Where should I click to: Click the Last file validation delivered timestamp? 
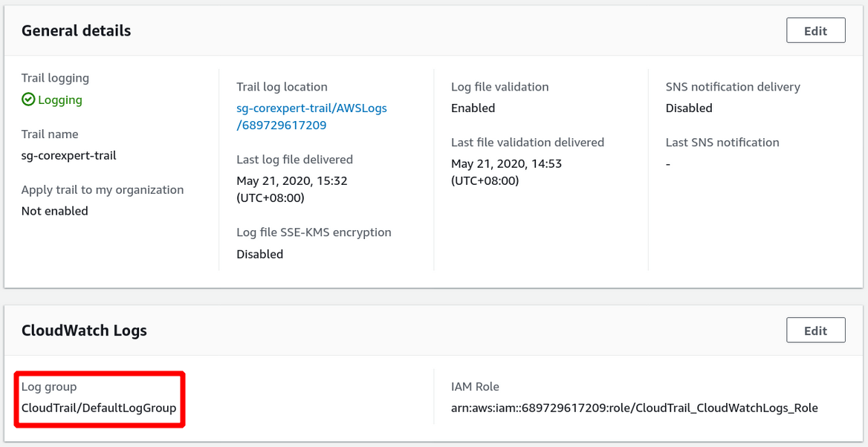click(506, 172)
